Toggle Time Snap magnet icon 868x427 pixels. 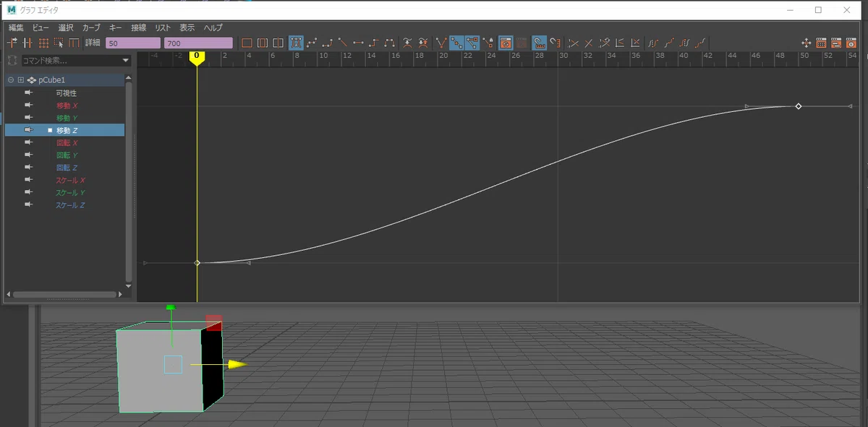tap(540, 43)
